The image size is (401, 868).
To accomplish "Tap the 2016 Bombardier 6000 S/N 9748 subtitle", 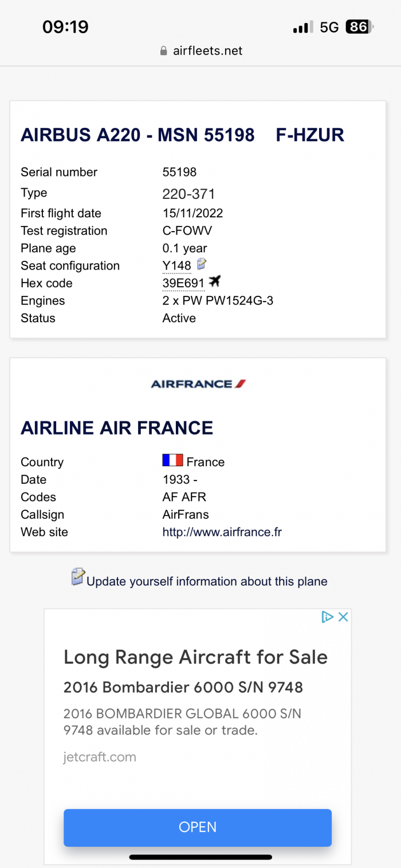I will coord(183,687).
